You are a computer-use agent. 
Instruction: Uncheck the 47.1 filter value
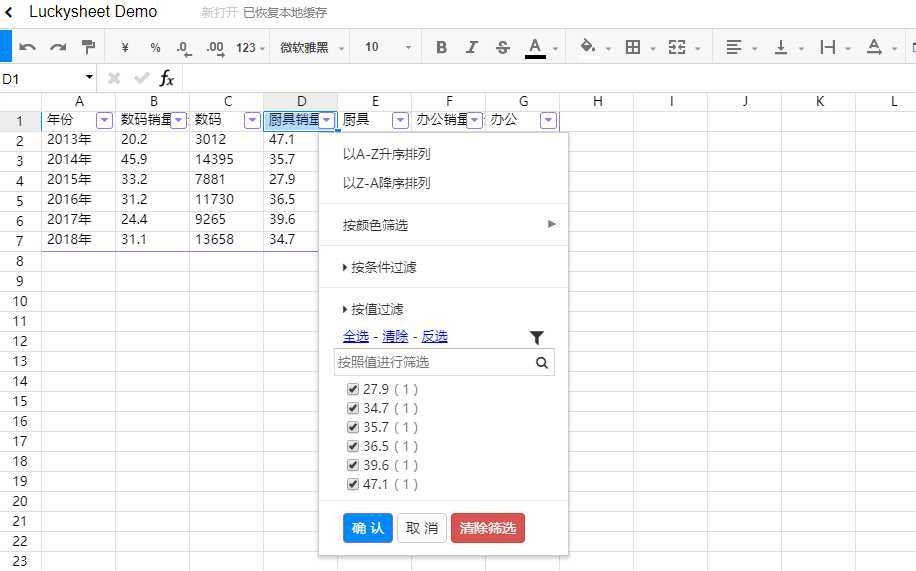click(x=352, y=484)
